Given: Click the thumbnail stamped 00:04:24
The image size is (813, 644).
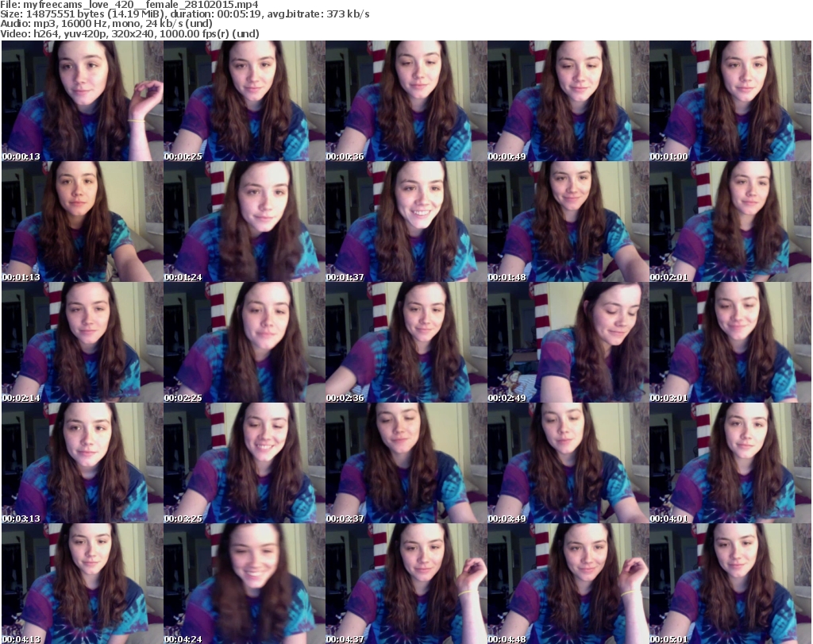Looking at the screenshot, I should [x=245, y=584].
